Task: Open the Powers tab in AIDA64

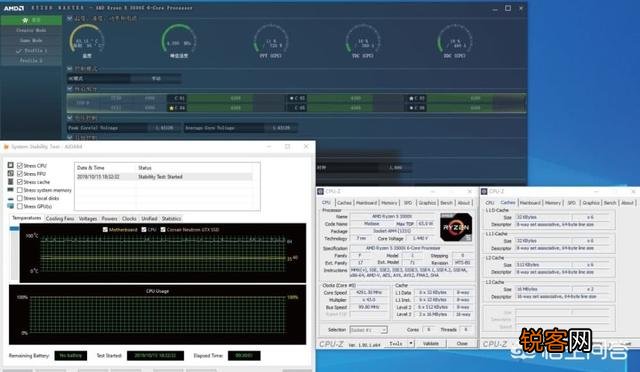Action: 109,219
